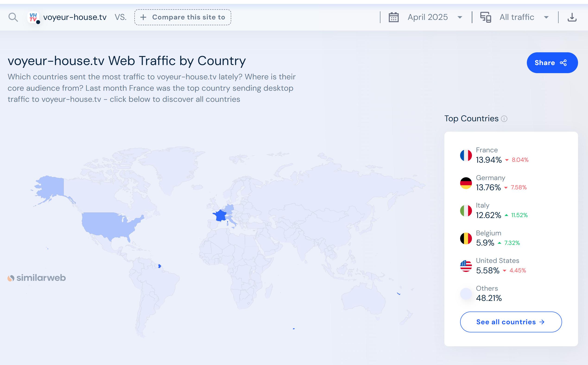This screenshot has width=588, height=365.
Task: Click the Others color swatch circle
Action: point(466,294)
